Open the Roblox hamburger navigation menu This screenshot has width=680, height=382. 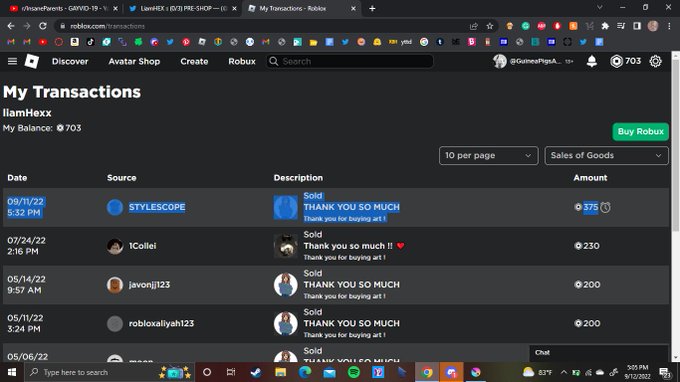(12, 61)
